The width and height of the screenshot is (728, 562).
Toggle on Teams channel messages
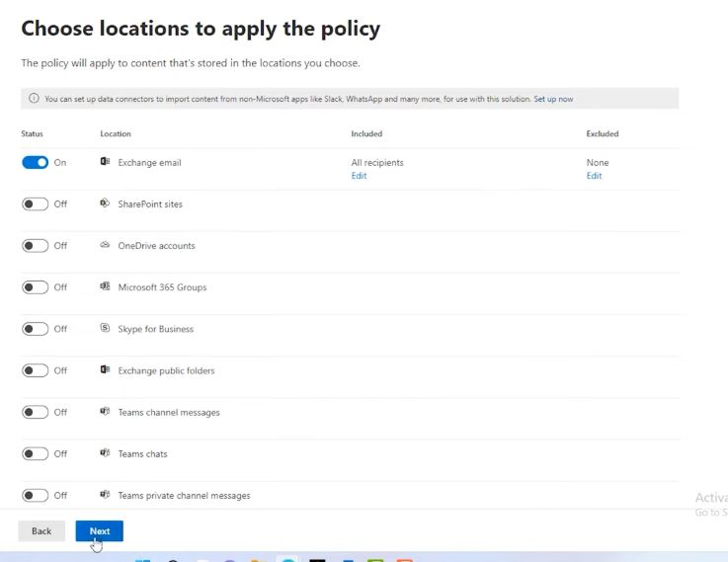point(35,412)
